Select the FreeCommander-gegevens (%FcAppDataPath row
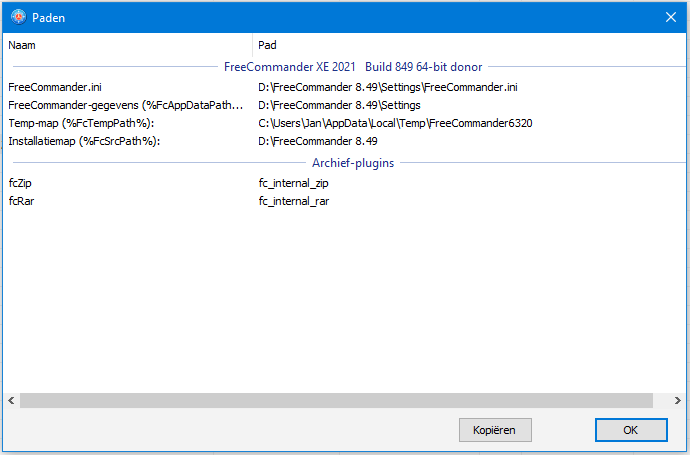This screenshot has width=690, height=455. [125, 105]
